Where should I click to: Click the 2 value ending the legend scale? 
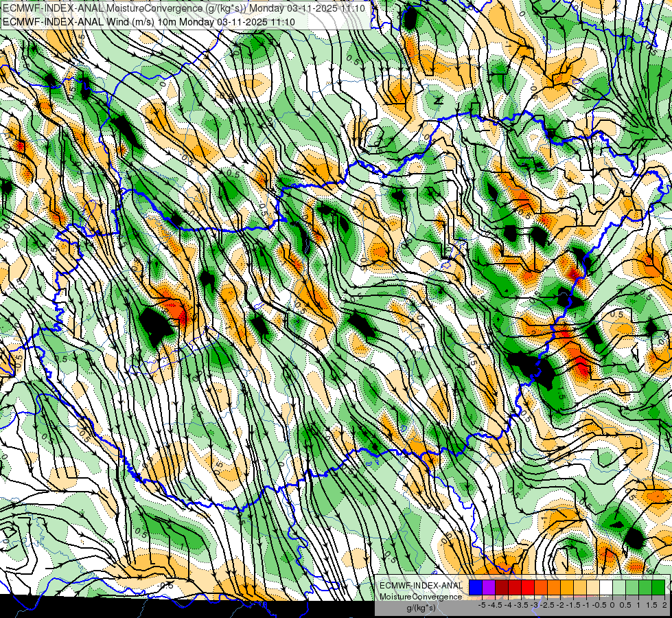(664, 605)
